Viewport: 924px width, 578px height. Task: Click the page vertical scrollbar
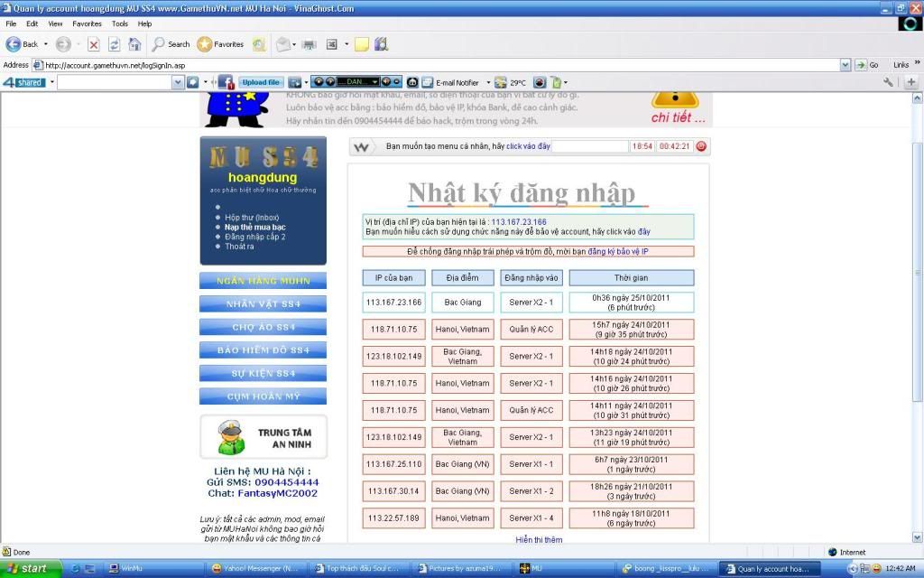[917, 318]
